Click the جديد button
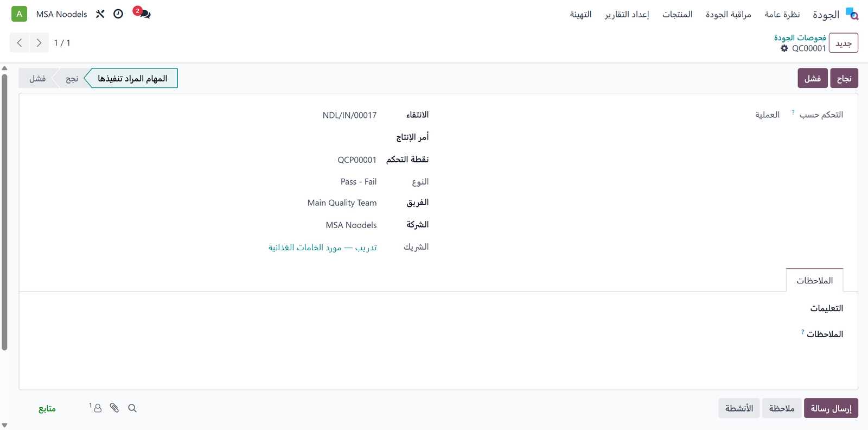 point(844,43)
